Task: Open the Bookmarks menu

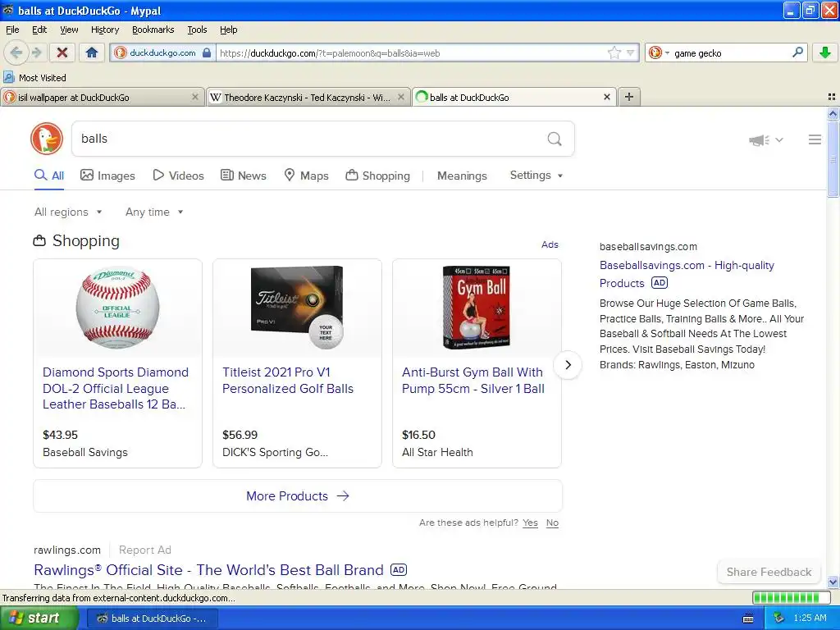Action: 153,30
